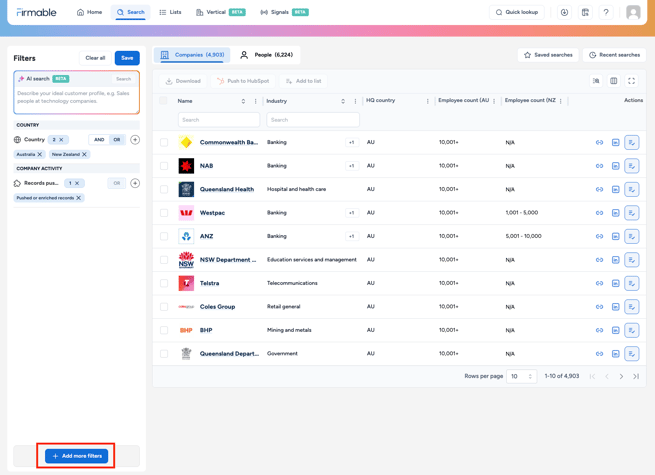Viewport: 655px width, 475px height.
Task: Expand the +1 industries for NAB
Action: 352,166
